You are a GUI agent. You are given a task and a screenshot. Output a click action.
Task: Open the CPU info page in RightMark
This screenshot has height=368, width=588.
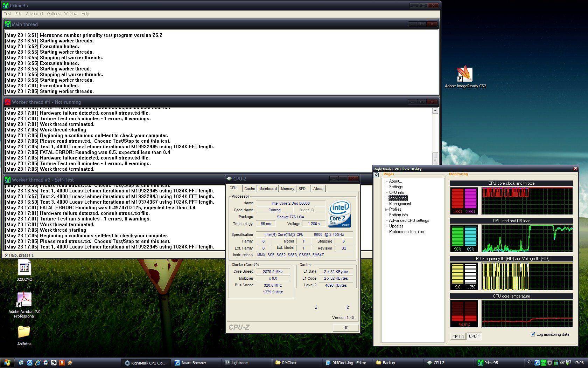[397, 192]
